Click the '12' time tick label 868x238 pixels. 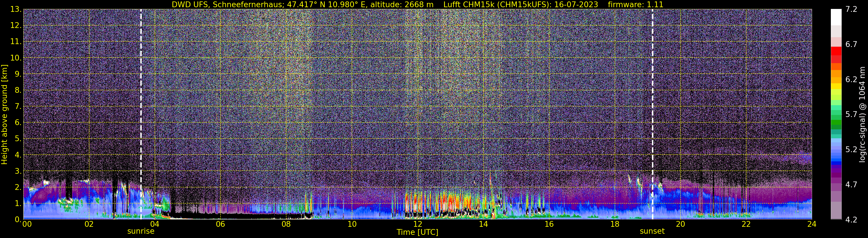417,224
